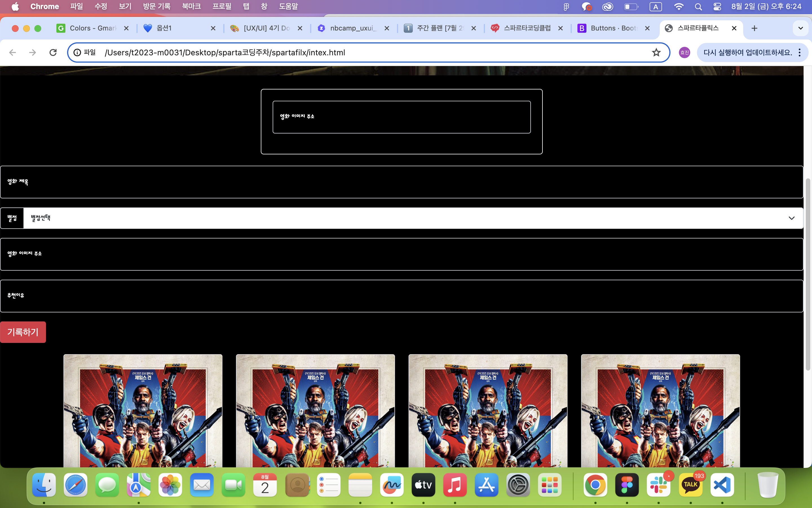Open a new tab with the plus button
This screenshot has width=812, height=508.
[x=754, y=28]
